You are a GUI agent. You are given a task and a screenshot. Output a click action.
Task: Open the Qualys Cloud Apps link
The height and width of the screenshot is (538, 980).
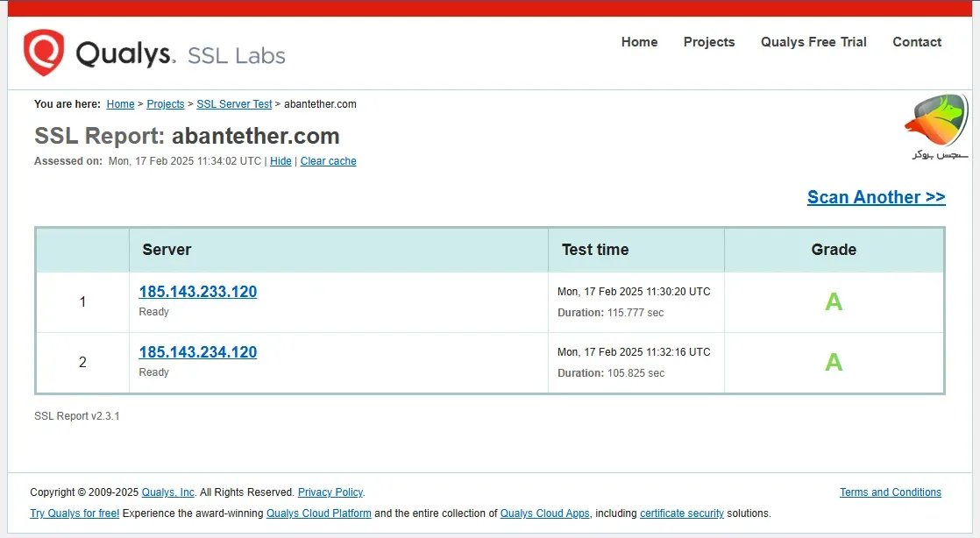pos(544,513)
